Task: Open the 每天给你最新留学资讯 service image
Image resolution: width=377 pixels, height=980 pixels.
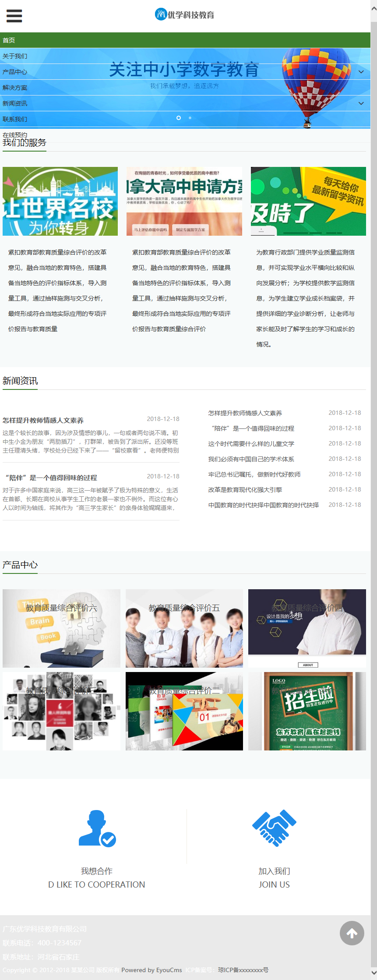Action: [308, 201]
